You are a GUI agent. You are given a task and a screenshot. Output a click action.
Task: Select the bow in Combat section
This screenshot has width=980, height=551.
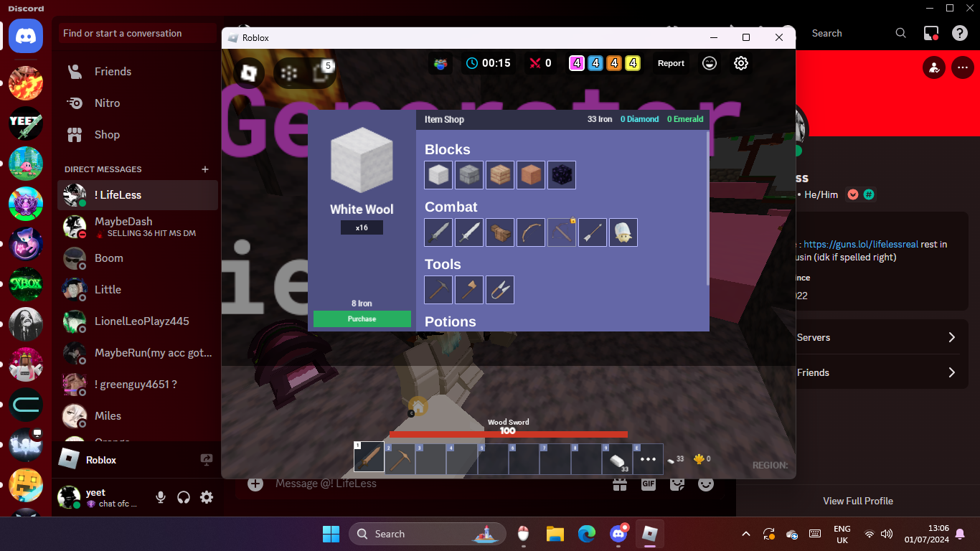click(x=531, y=232)
